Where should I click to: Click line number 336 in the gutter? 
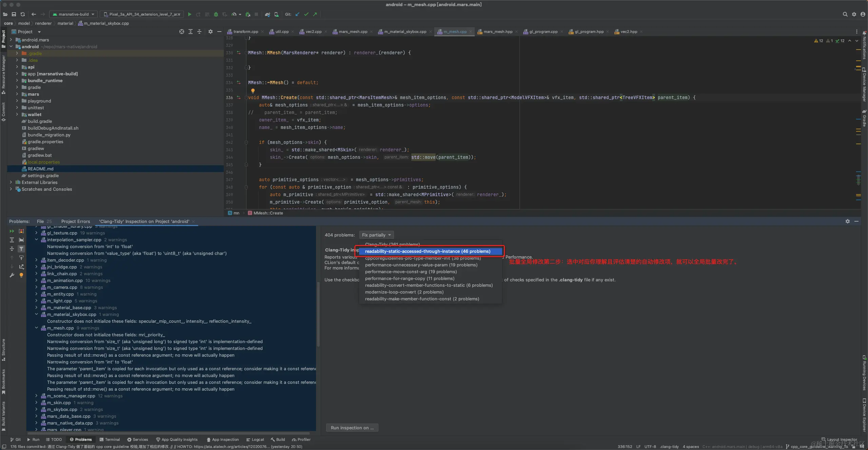coord(229,97)
